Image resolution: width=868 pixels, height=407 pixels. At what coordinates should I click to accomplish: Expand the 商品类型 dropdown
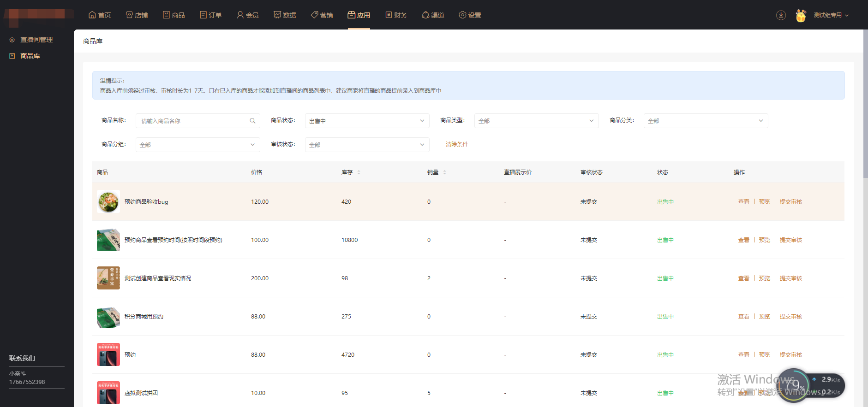(536, 121)
